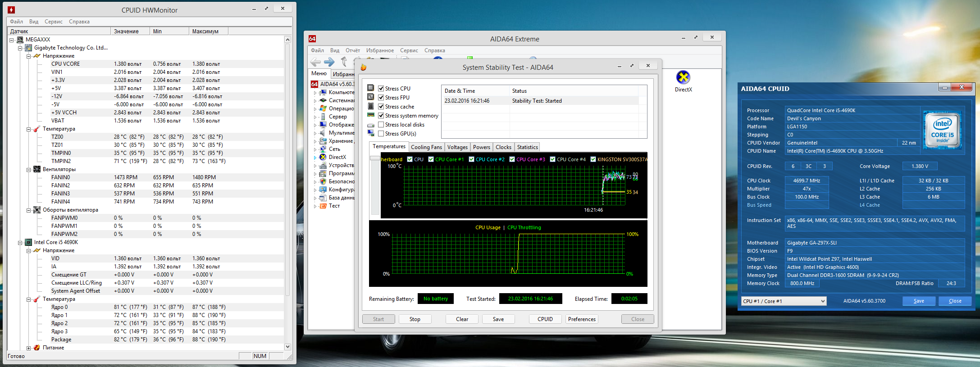
Task: Select the Мультимедиа speaker icon in AIDA64 tree
Action: (323, 133)
